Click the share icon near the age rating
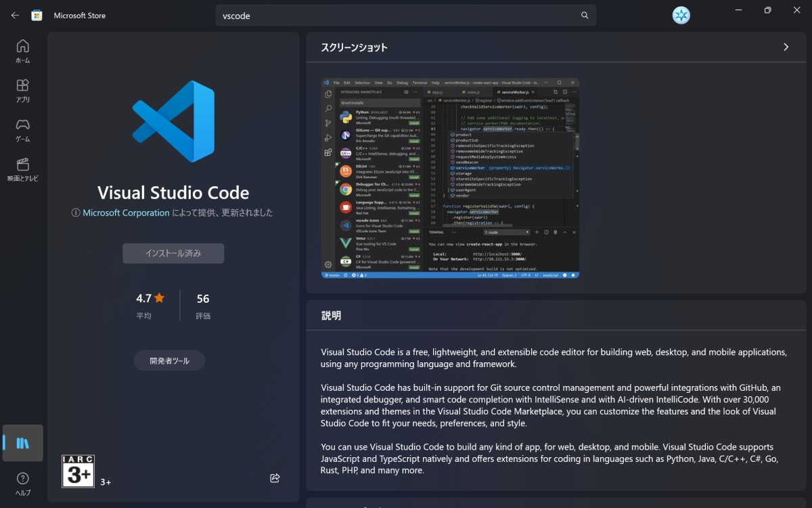 (x=275, y=478)
